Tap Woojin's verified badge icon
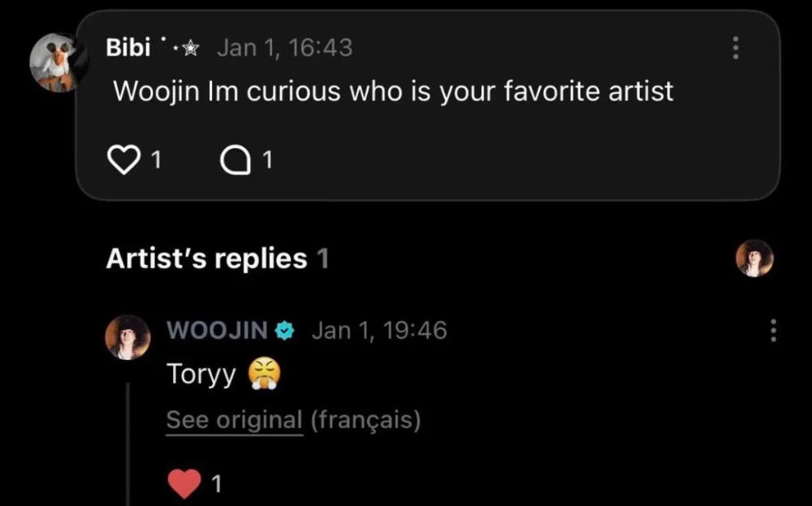 pyautogui.click(x=285, y=330)
